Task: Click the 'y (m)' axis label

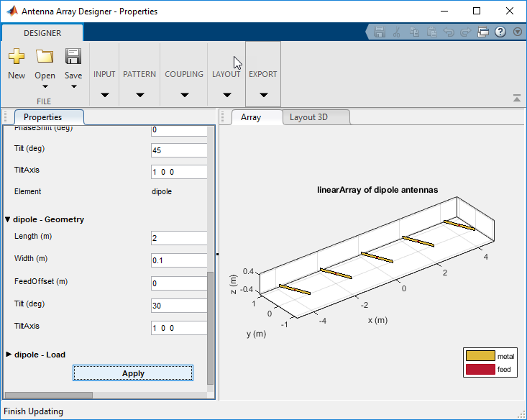Action: coord(256,334)
